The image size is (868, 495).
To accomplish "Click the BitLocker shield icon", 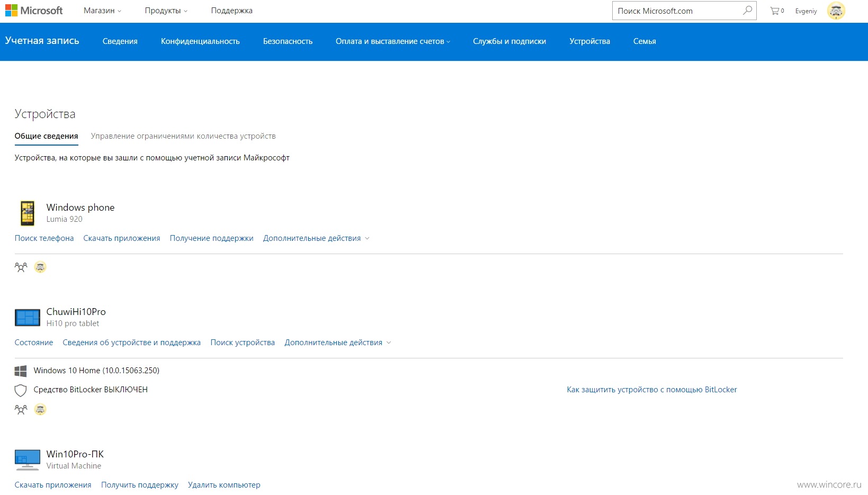I will pos(21,390).
